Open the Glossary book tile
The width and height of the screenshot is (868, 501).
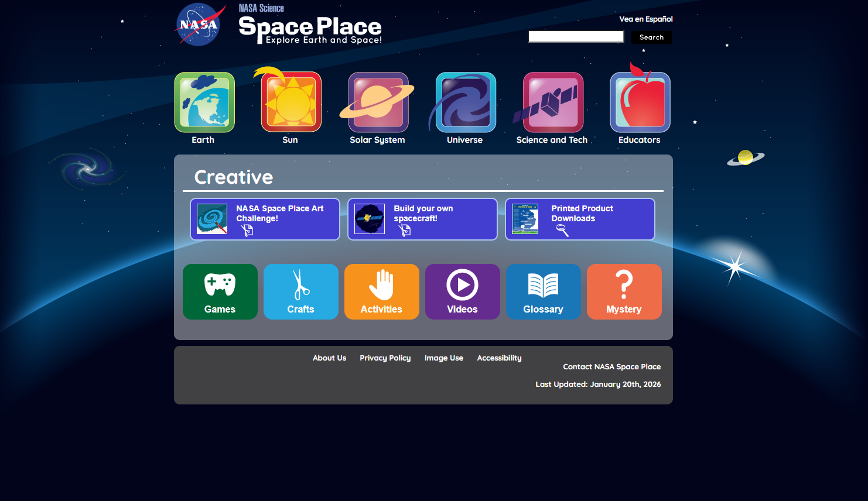tap(543, 291)
